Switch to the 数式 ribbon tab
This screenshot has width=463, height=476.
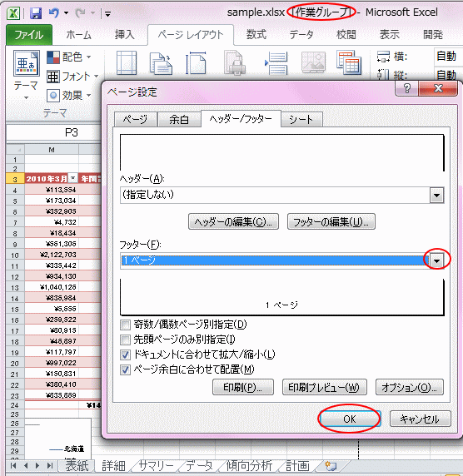(256, 35)
